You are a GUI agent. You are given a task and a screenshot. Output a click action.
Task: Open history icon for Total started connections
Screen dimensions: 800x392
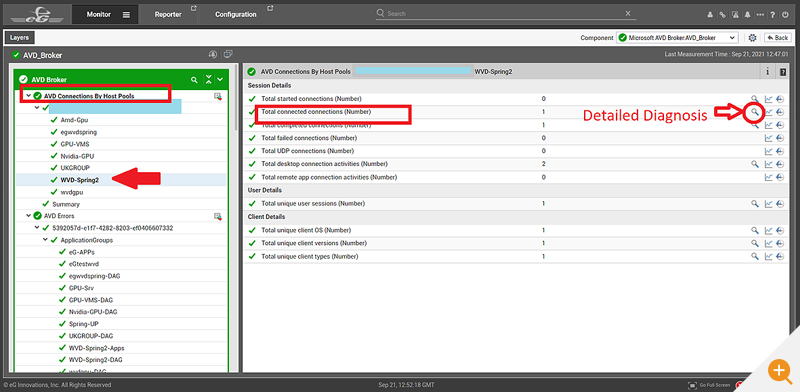click(x=780, y=99)
